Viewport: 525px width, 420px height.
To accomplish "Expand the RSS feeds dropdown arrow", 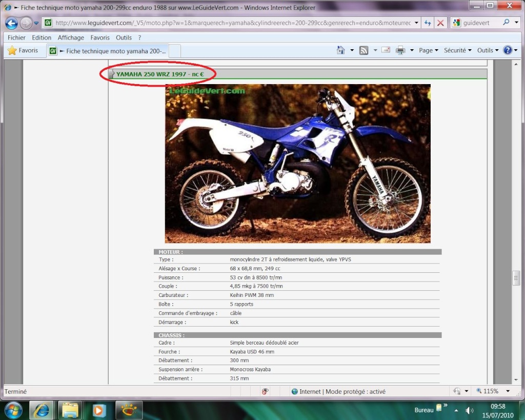I will pos(375,50).
